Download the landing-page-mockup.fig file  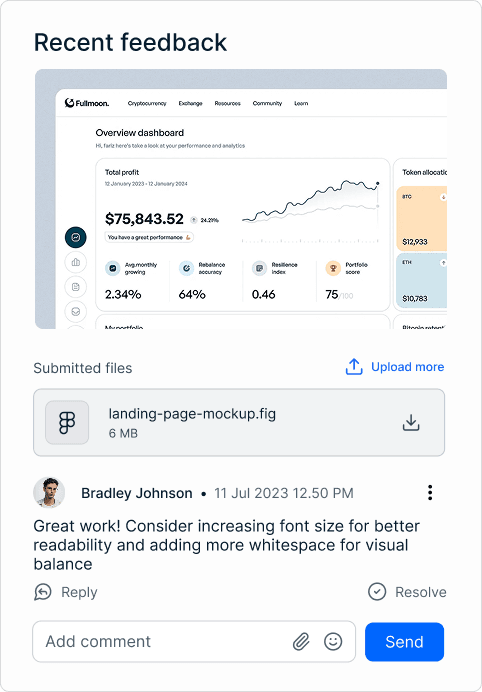[411, 422]
